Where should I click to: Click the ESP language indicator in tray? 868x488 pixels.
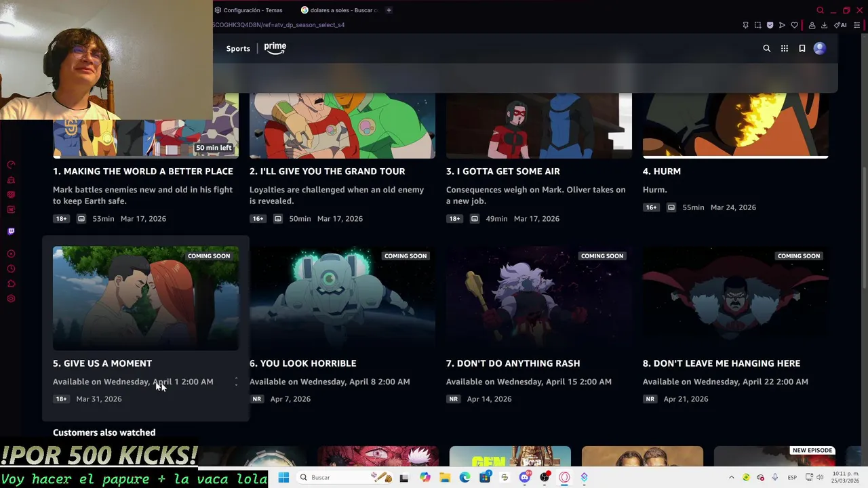click(x=792, y=478)
